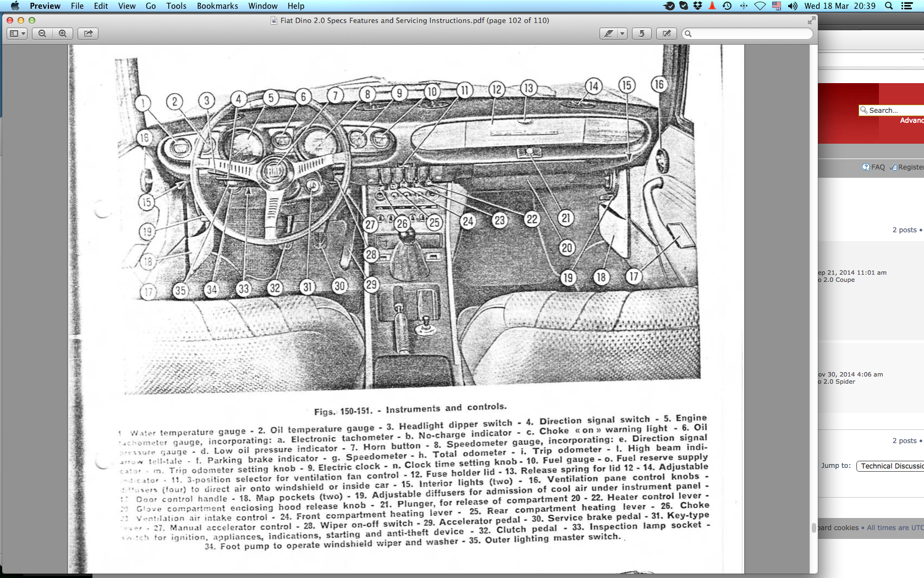Image resolution: width=924 pixels, height=578 pixels.
Task: Open the Dropbox menu bar icon
Action: click(x=697, y=6)
